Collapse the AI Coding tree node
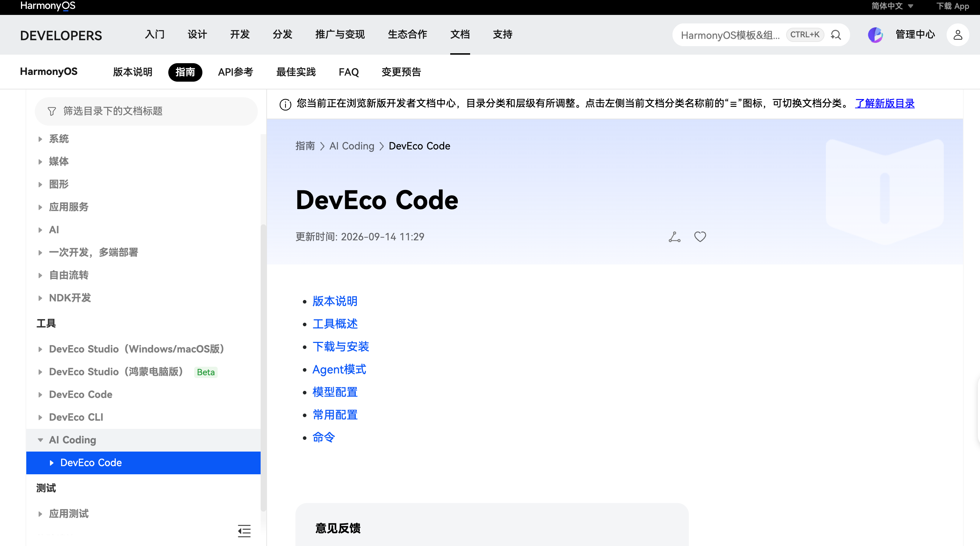The height and width of the screenshot is (546, 980). (x=40, y=440)
